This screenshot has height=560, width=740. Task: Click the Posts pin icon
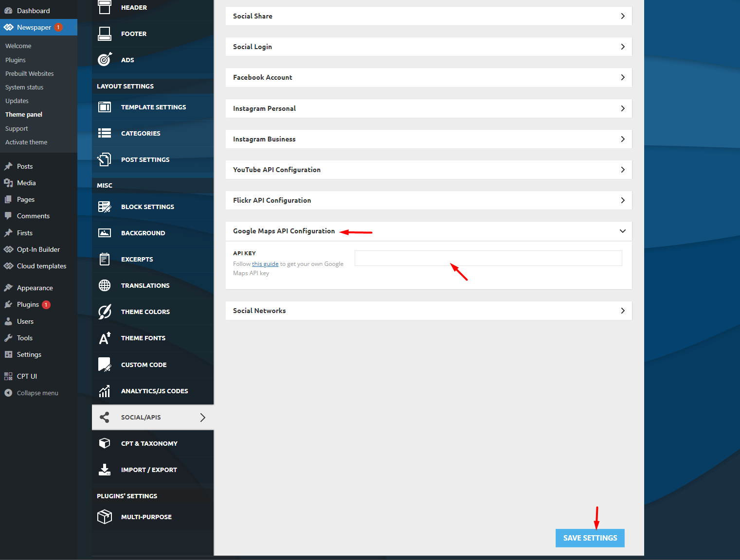(x=8, y=166)
